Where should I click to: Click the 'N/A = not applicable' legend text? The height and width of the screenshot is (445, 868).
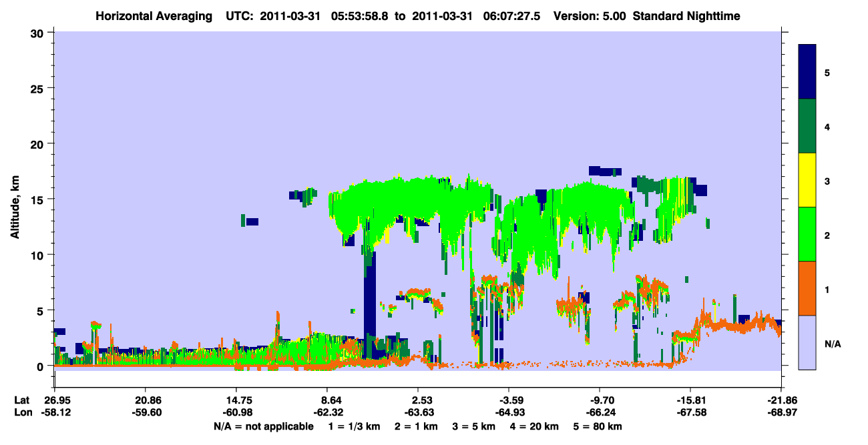[x=263, y=426]
